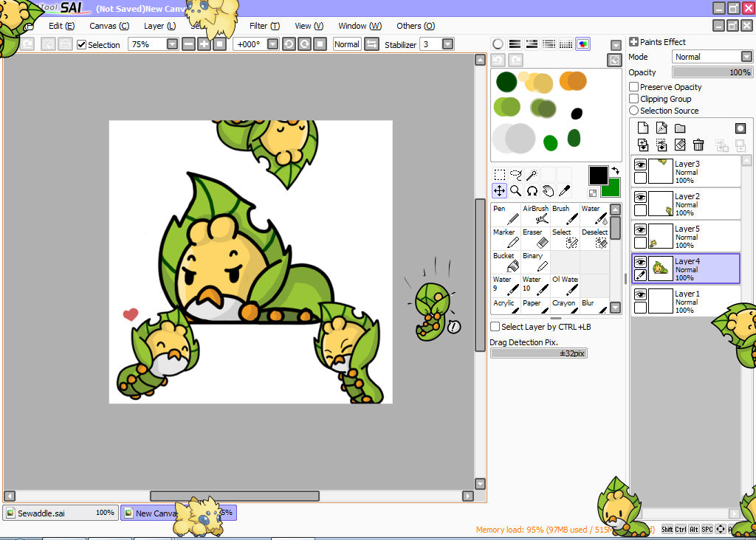Select the Eraser tool

coord(533,236)
